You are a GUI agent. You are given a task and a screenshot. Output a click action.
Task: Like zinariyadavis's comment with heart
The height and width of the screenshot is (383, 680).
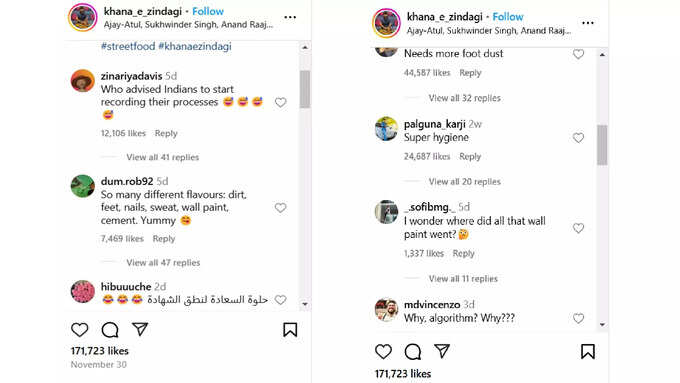(x=281, y=102)
